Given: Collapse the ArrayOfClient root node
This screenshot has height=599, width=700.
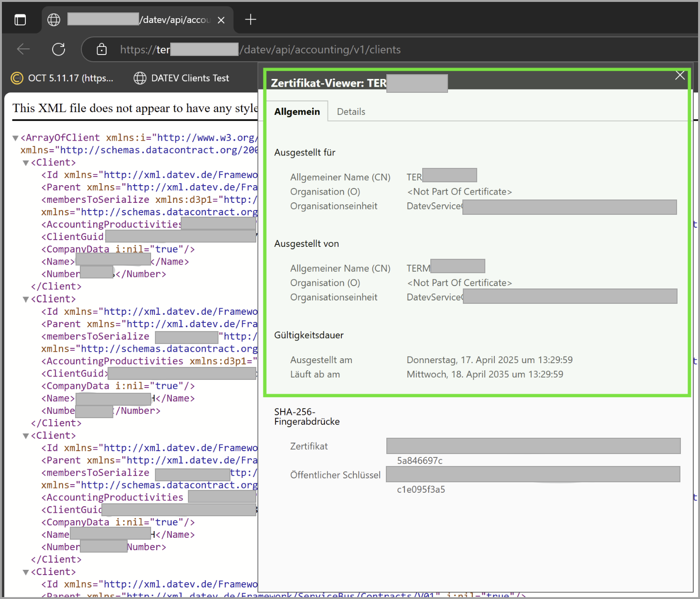Looking at the screenshot, I should point(15,138).
